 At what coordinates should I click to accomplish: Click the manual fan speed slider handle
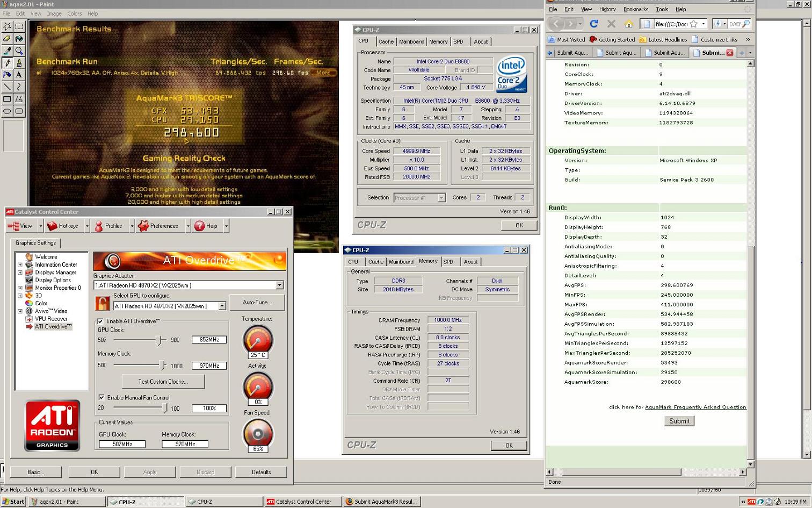[x=165, y=409]
